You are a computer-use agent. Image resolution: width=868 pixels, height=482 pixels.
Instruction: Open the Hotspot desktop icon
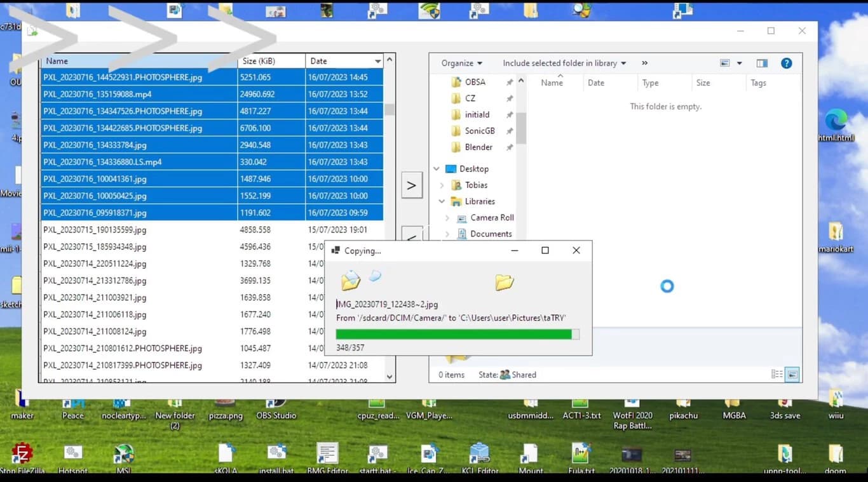tap(73, 459)
